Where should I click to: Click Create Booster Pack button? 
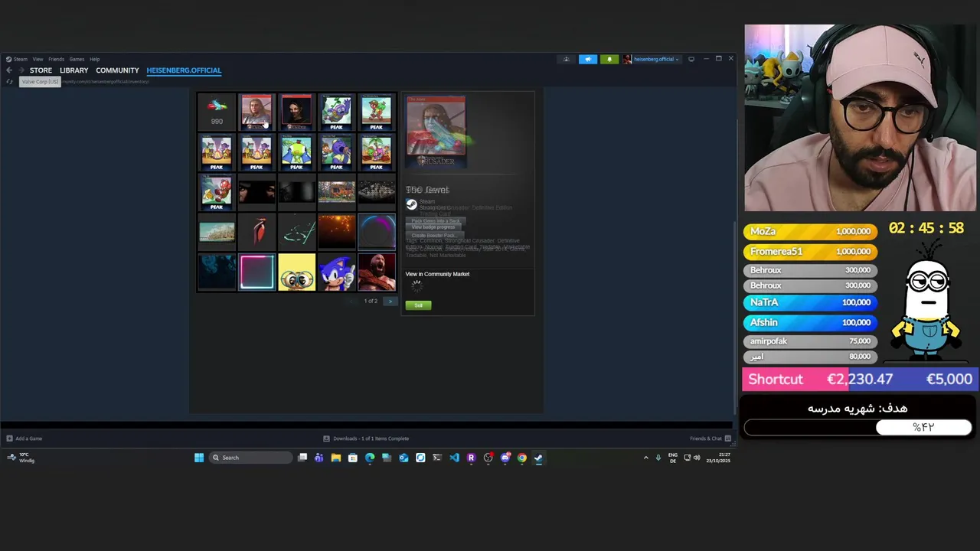coord(433,236)
